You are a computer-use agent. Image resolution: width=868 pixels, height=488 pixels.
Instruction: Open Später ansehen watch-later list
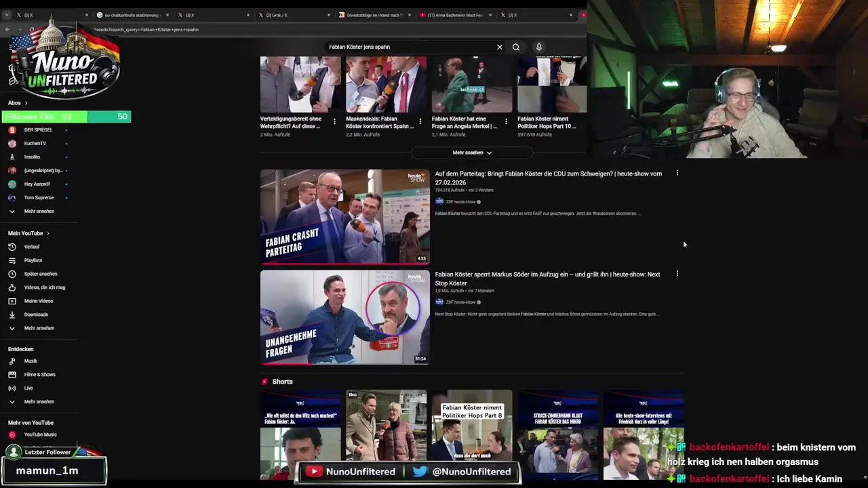tap(41, 274)
